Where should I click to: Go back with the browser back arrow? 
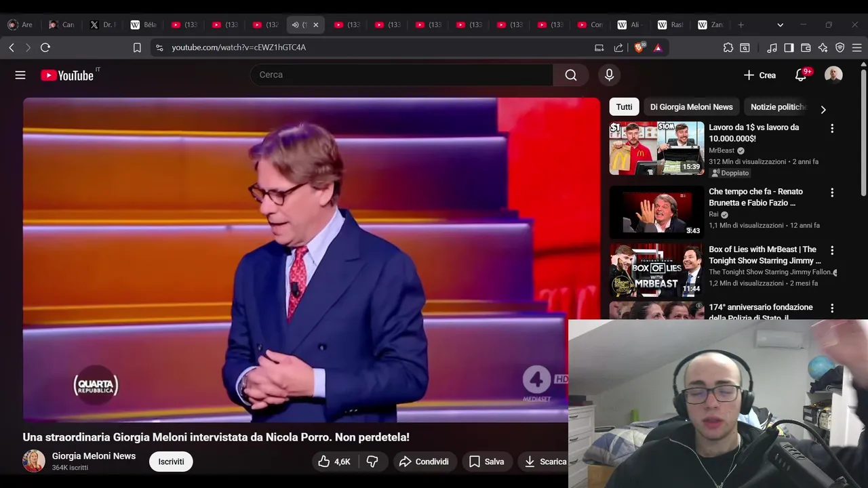(12, 47)
